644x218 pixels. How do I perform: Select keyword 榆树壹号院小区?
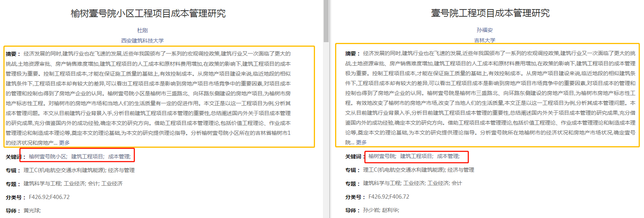[x=48, y=156]
